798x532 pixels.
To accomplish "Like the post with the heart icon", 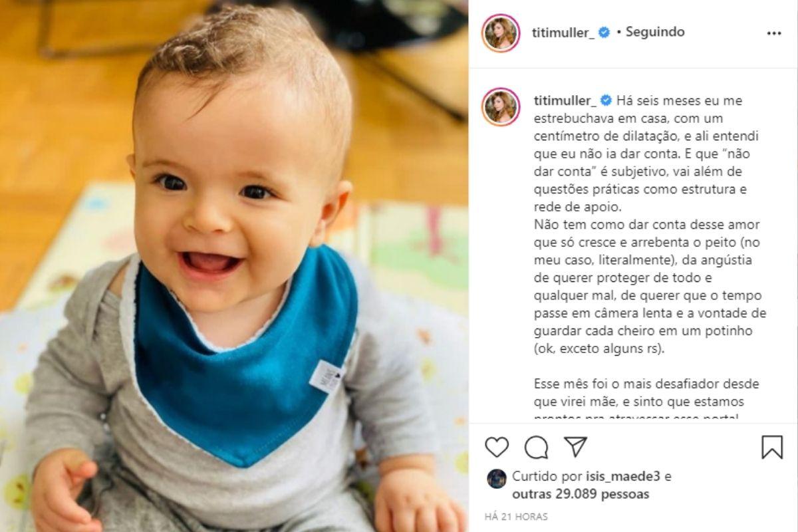I will [497, 447].
